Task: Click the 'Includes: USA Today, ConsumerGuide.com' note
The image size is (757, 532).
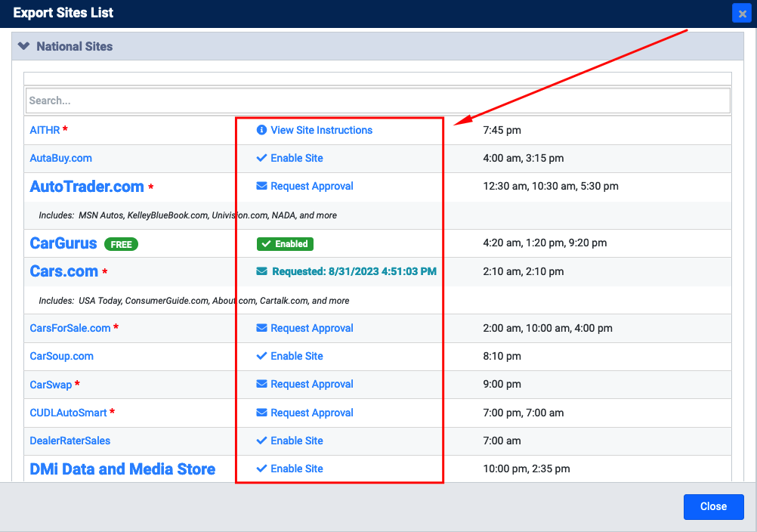Action: click(x=194, y=301)
